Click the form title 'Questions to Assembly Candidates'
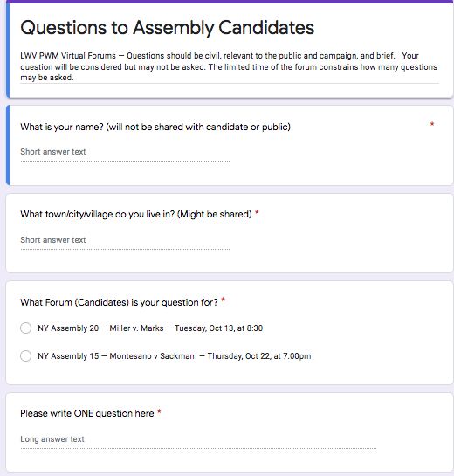This screenshot has height=476, width=454. pos(168,28)
